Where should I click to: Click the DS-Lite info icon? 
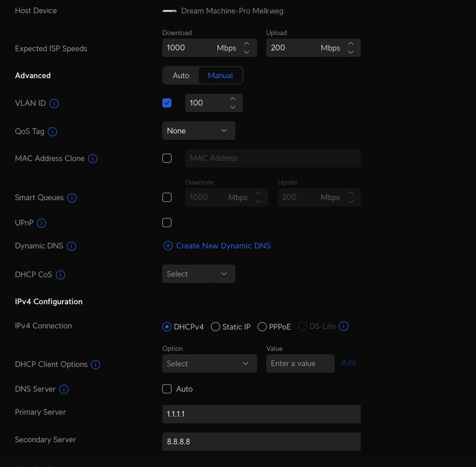[x=343, y=326]
